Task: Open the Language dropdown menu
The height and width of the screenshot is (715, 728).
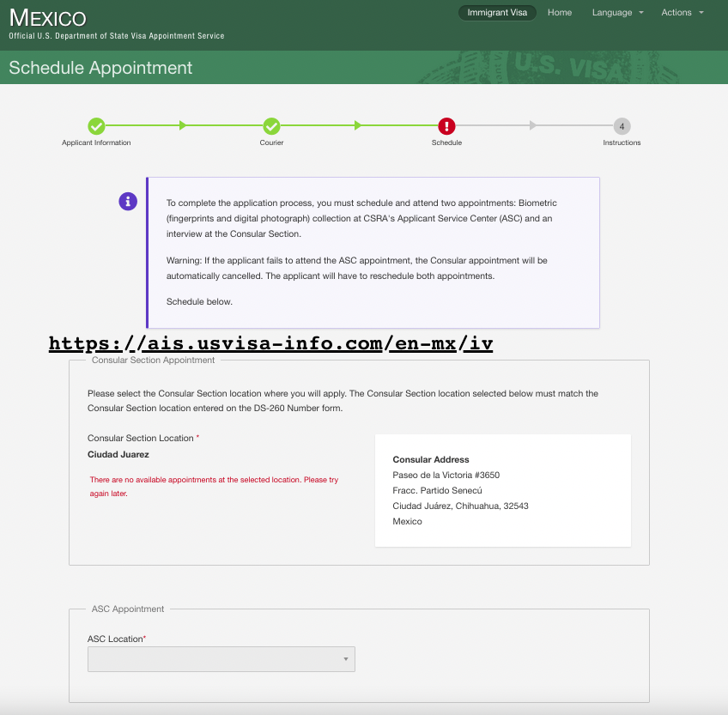Action: click(x=617, y=13)
